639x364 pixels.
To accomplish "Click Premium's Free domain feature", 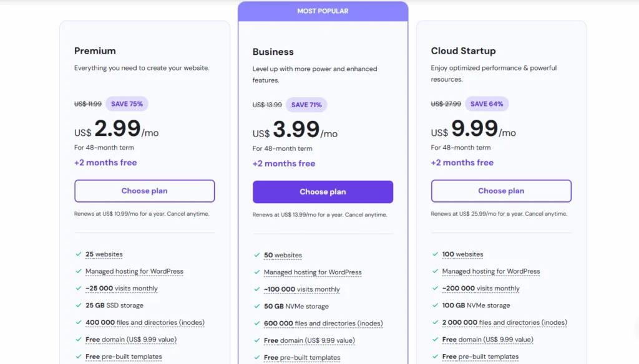I will [131, 340].
